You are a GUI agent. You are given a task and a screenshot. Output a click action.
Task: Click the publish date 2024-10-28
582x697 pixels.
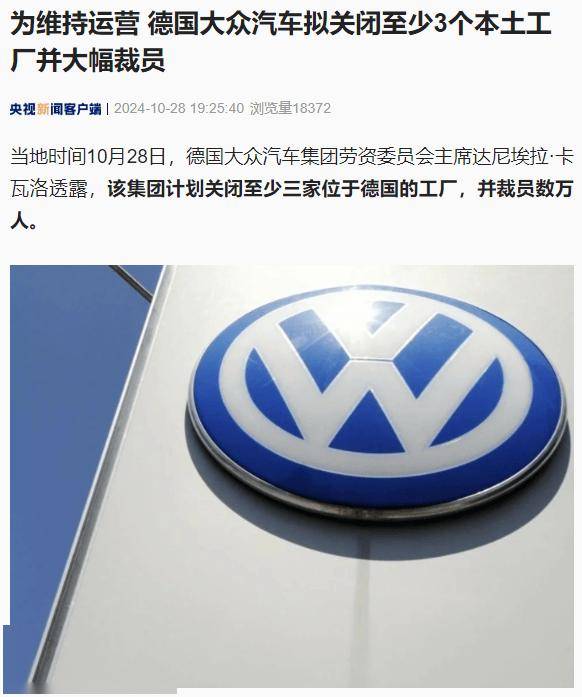click(x=150, y=109)
